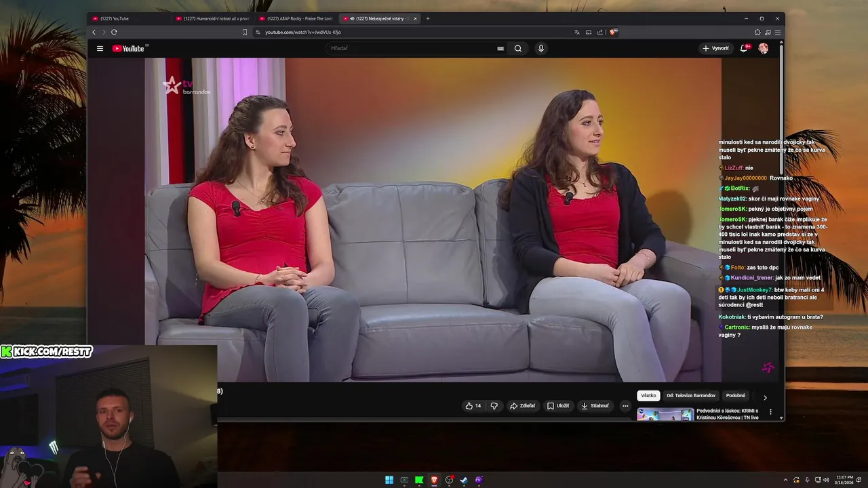Open Brave browser from taskbar

[x=435, y=480]
